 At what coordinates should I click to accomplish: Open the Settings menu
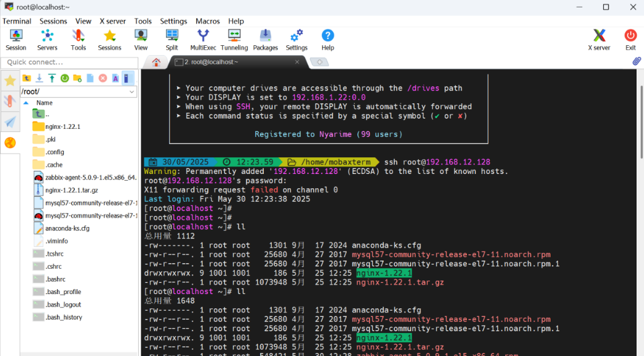click(173, 21)
